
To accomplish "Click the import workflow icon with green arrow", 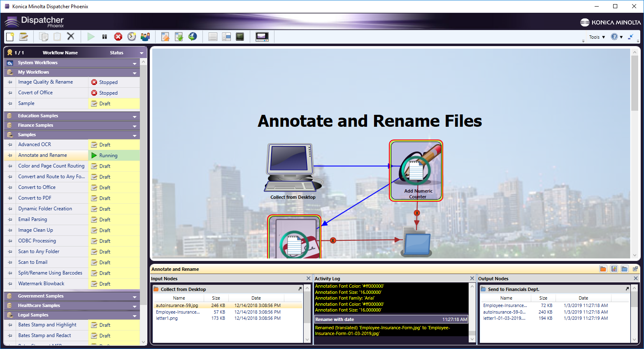I will tap(179, 37).
